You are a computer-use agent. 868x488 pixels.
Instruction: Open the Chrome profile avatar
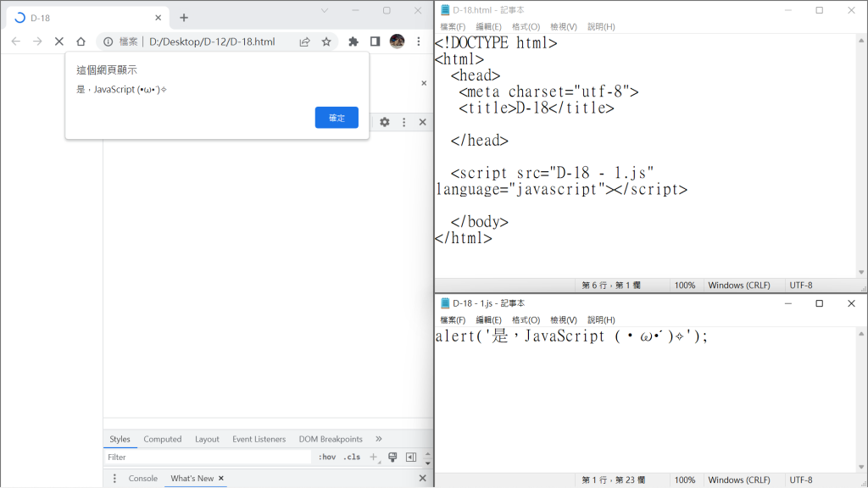click(397, 41)
